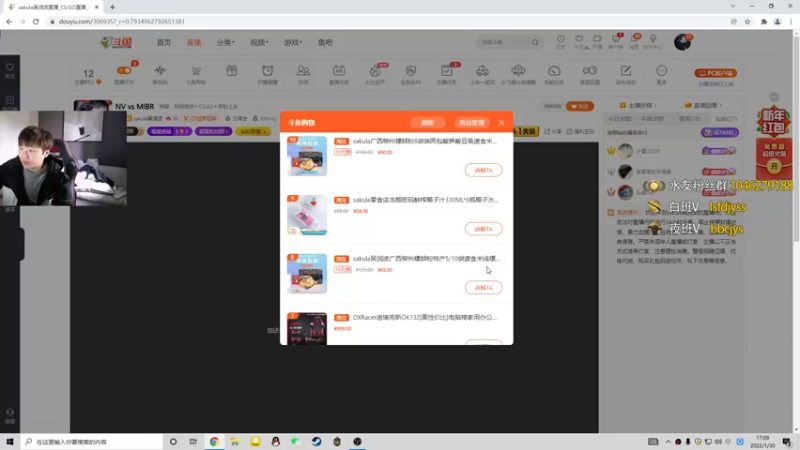Close the 斗鱼购物 popup

[x=502, y=122]
